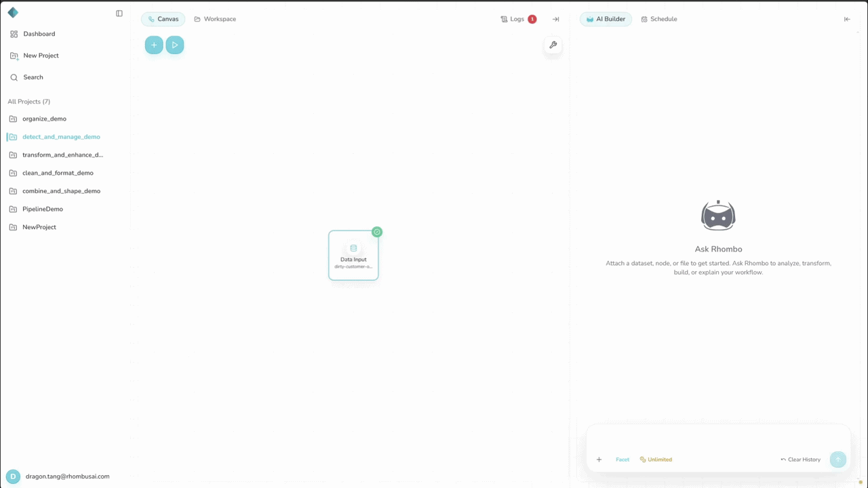Open the Logs panel
Screen dimensions: 868x488
pos(513,19)
